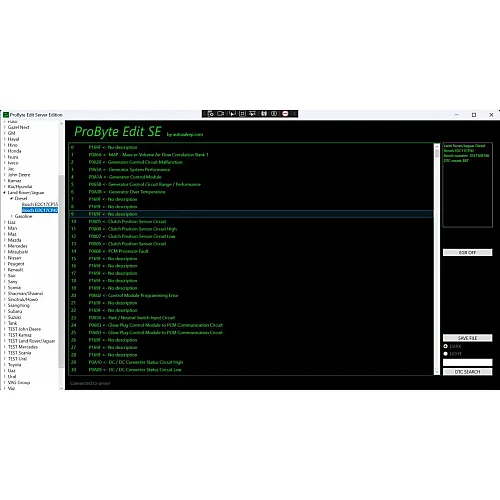This screenshot has width=500, height=500.
Task: Click the DTC list scroll-down arrow
Action: tap(437, 372)
